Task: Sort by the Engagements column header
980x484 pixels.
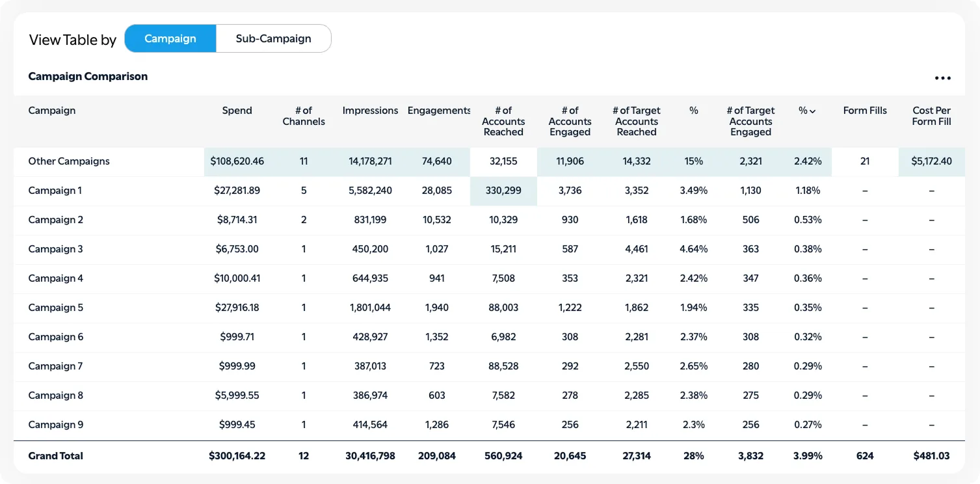Action: [x=438, y=111]
